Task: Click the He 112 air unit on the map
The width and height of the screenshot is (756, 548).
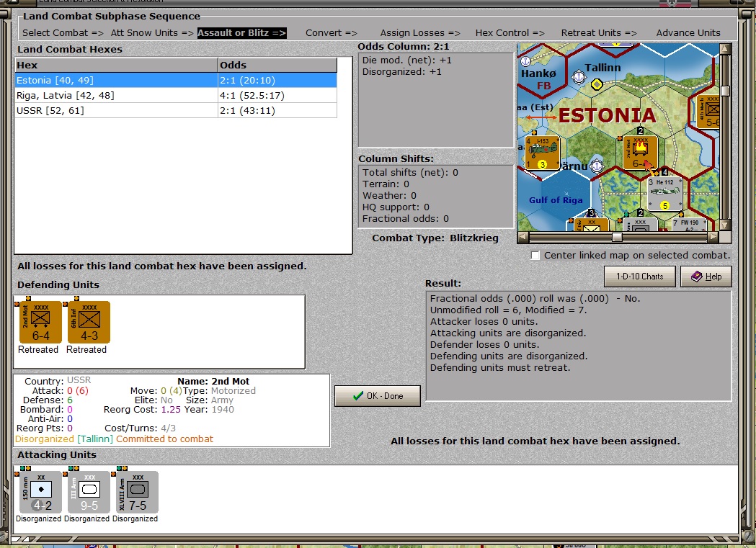Action: tap(664, 192)
